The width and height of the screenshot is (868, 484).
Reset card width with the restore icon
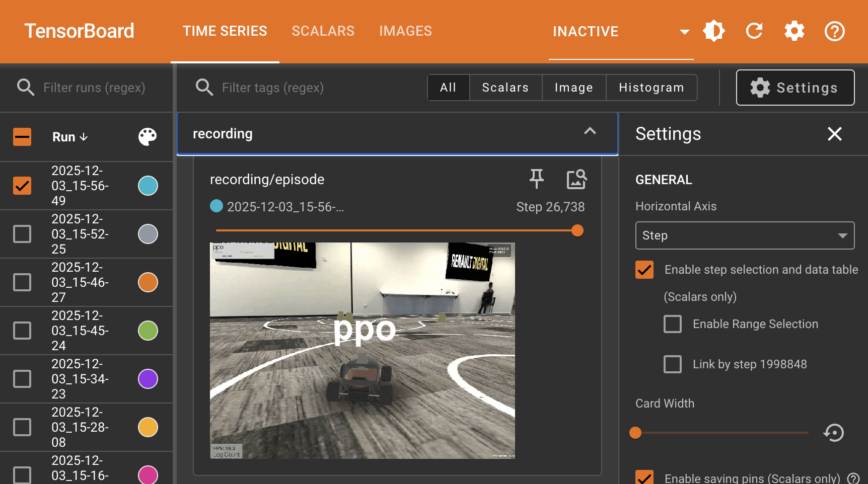tap(834, 433)
